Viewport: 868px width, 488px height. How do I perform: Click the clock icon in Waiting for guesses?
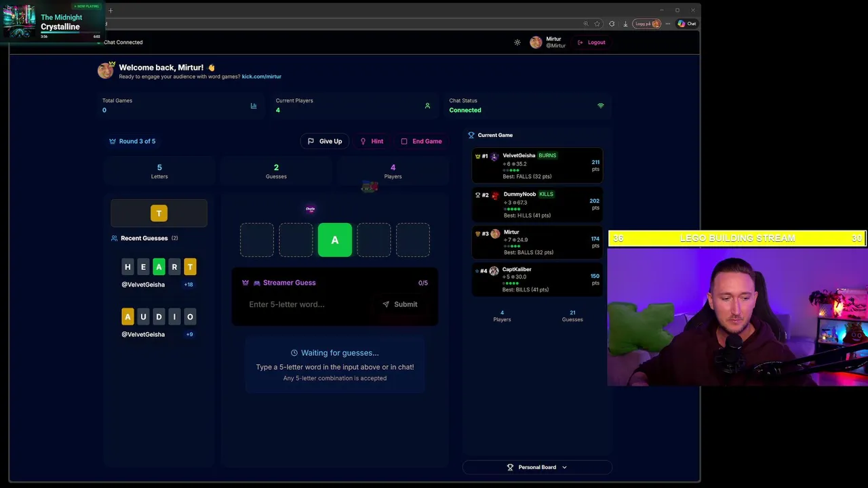(294, 352)
